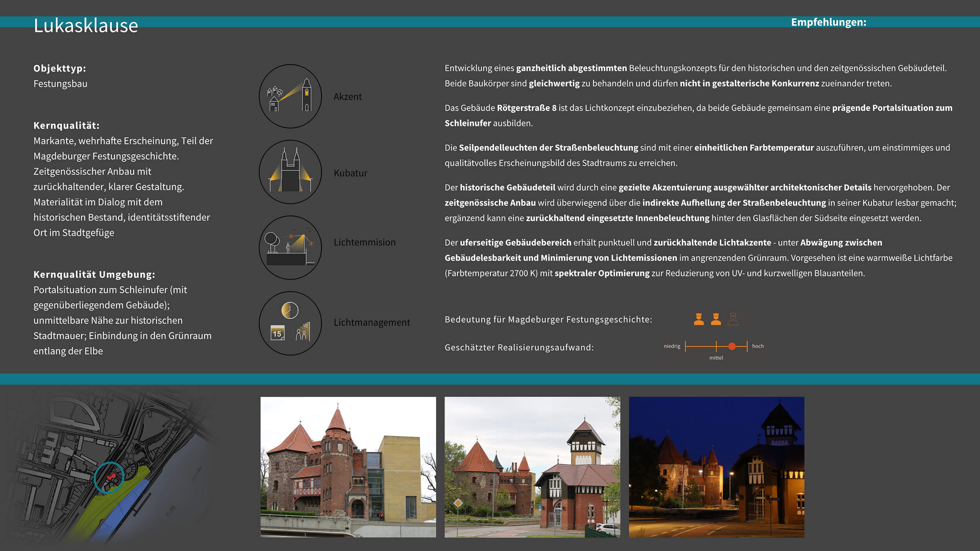The height and width of the screenshot is (551, 980).
Task: Click the Kubatur building illumination icon
Action: tap(290, 172)
